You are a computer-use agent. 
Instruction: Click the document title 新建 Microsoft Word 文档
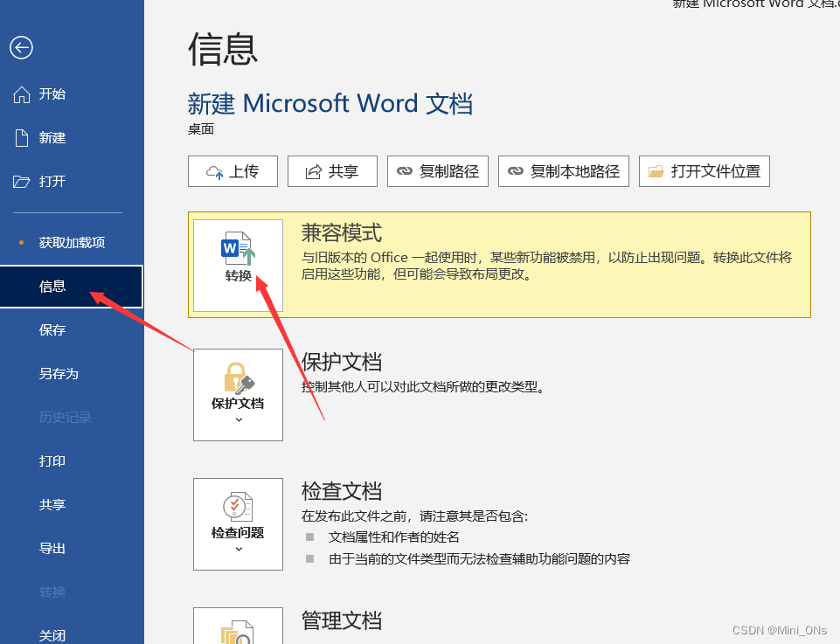coord(330,103)
